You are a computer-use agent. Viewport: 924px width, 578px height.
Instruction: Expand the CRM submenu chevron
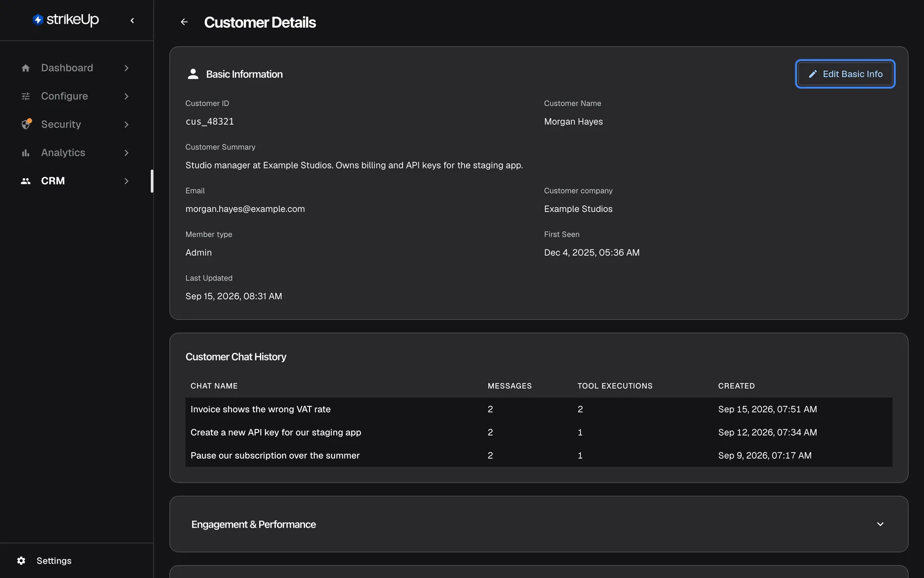tap(126, 181)
